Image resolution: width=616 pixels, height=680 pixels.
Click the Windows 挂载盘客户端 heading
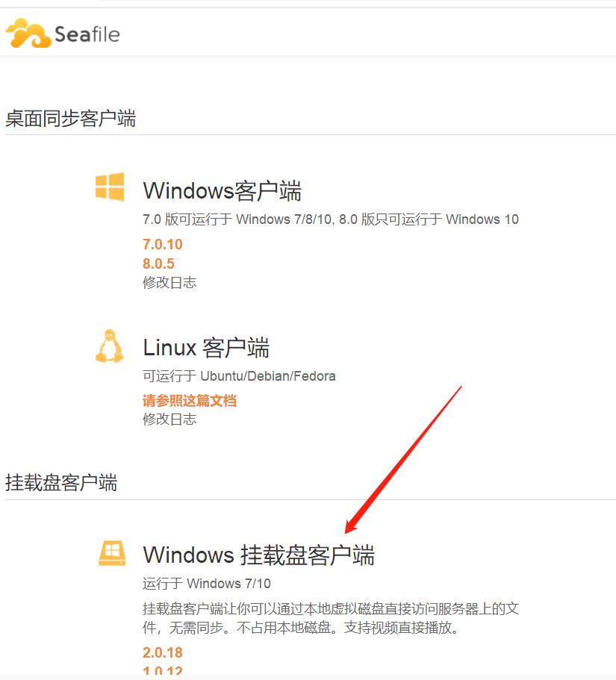tap(259, 555)
